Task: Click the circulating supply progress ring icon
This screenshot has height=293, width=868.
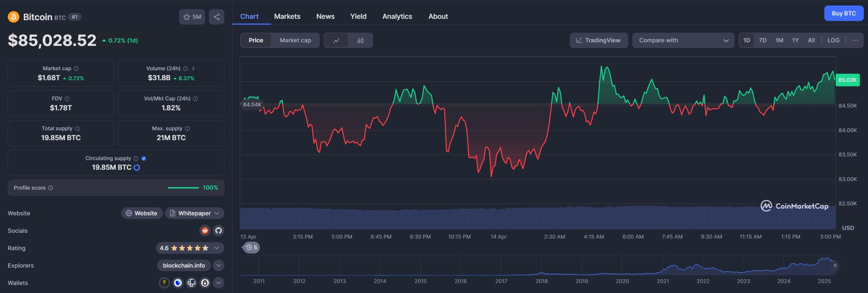Action: coord(137,167)
